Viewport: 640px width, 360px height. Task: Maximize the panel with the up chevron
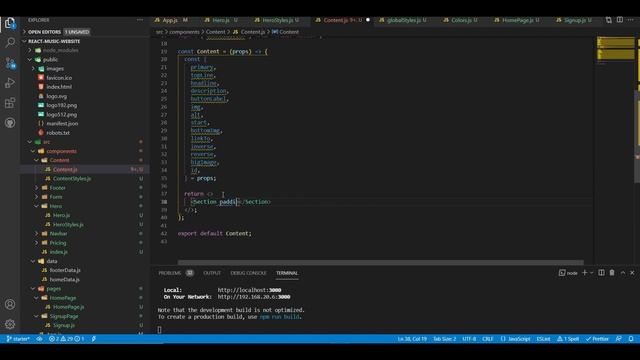point(623,273)
